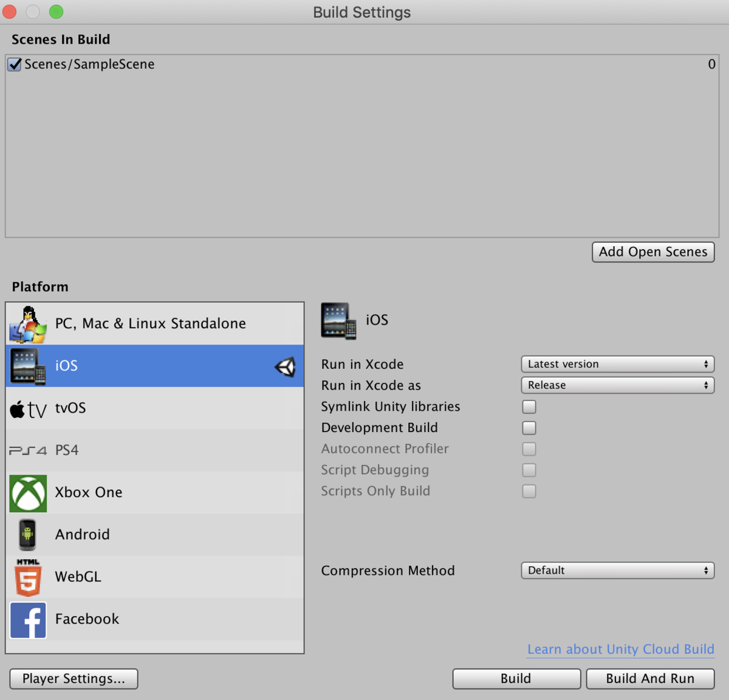
Task: Click the Android phone icon
Action: [x=27, y=535]
